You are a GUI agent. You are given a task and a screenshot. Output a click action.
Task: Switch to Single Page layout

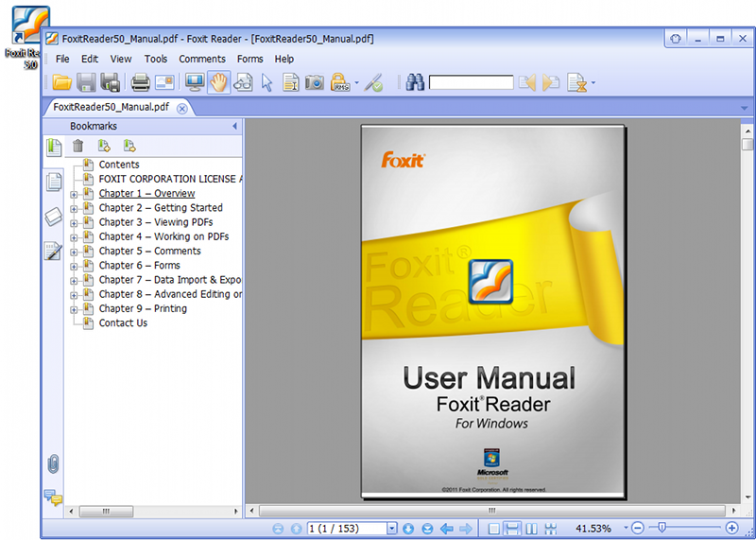coord(493,529)
